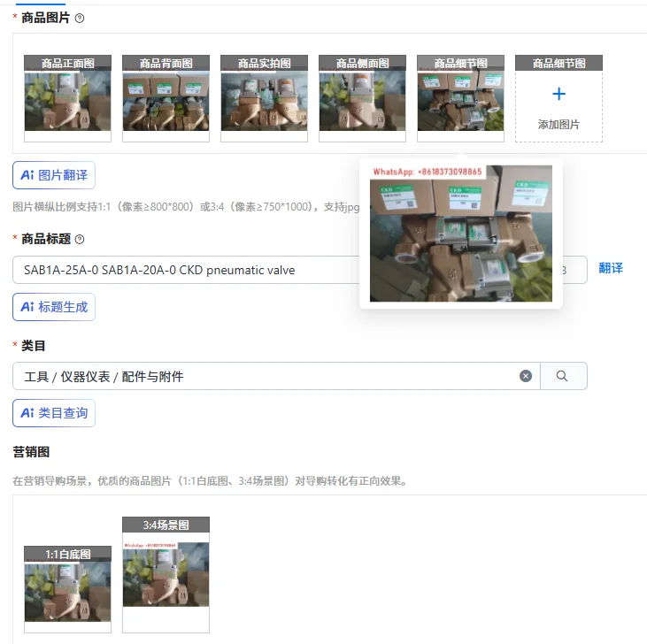Image resolution: width=647 pixels, height=644 pixels.
Task: Open the 商品背面图 thumbnail
Action: tap(166, 98)
